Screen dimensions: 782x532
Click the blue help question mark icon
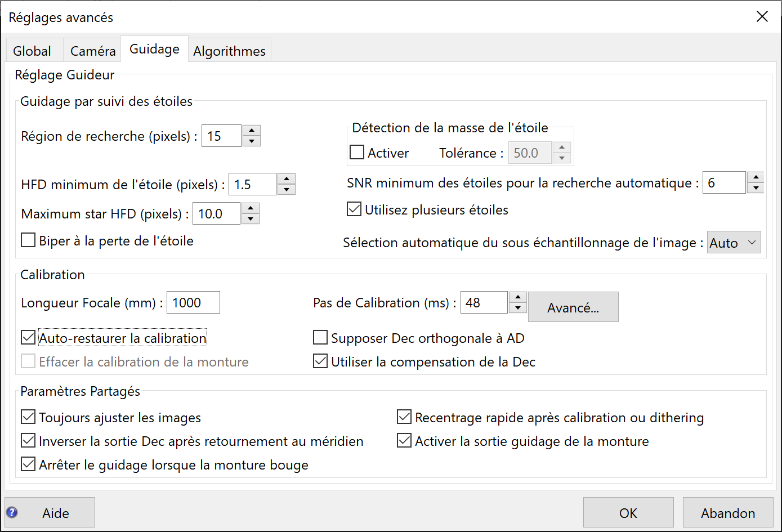[12, 512]
